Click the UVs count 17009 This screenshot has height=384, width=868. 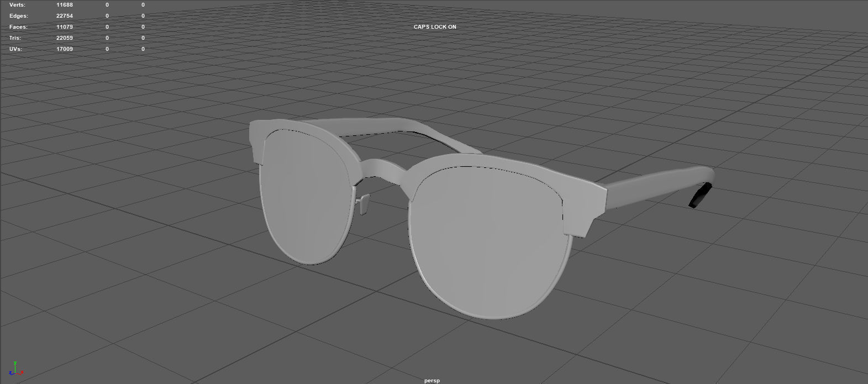click(x=64, y=49)
